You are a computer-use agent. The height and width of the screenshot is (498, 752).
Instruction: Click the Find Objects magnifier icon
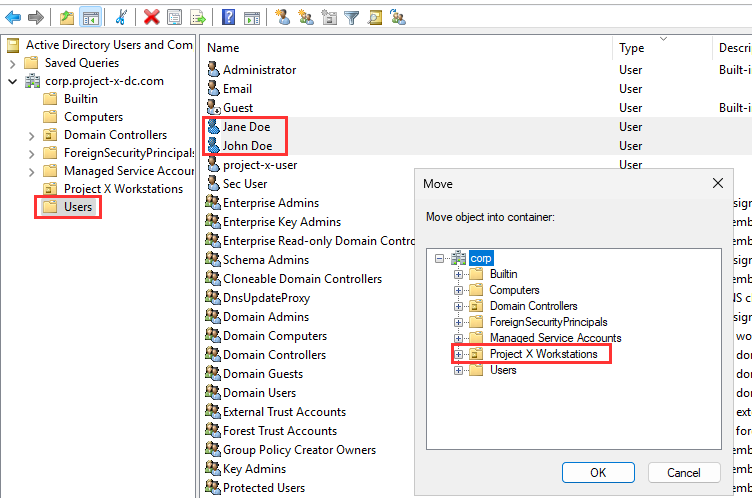pyautogui.click(x=375, y=17)
